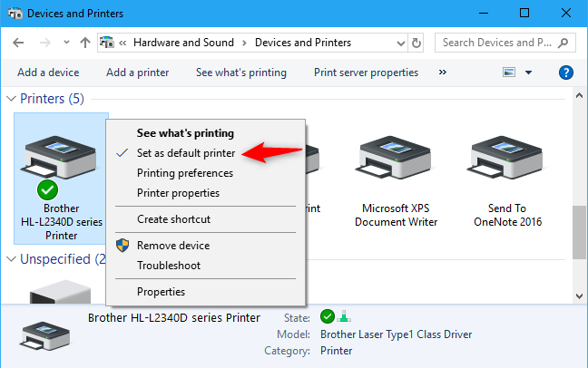Click the help question mark icon
Viewport: 588px width, 368px height.
point(566,73)
